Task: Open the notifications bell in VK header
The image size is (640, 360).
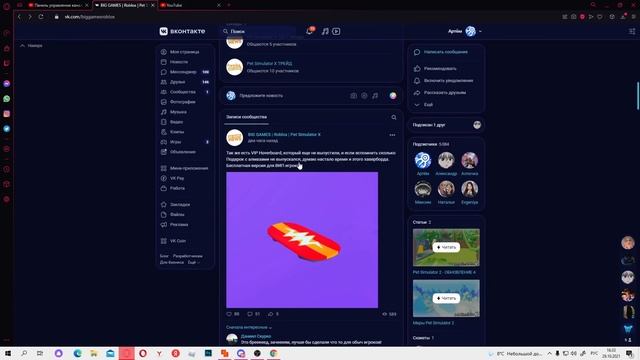Action: pos(309,31)
